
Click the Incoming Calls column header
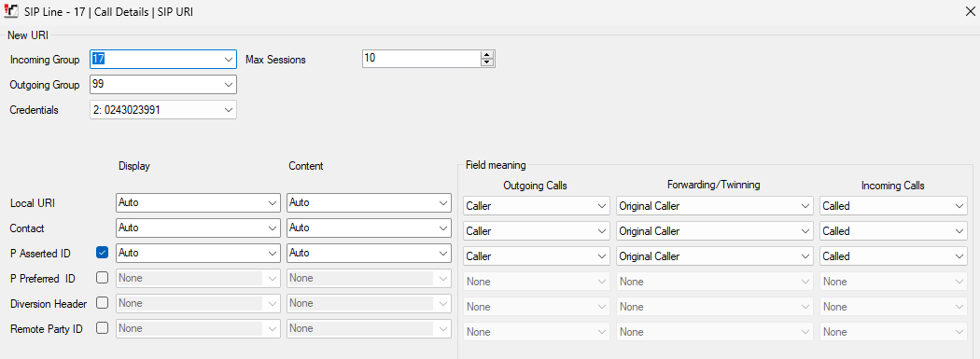click(892, 186)
